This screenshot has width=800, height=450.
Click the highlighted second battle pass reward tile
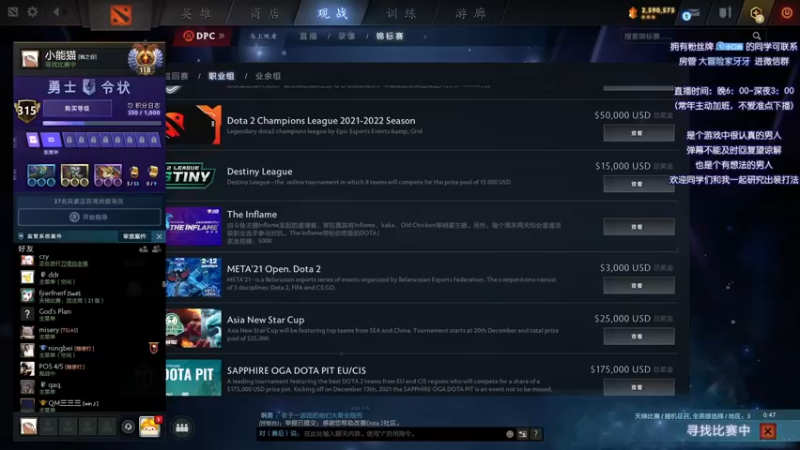51,139
